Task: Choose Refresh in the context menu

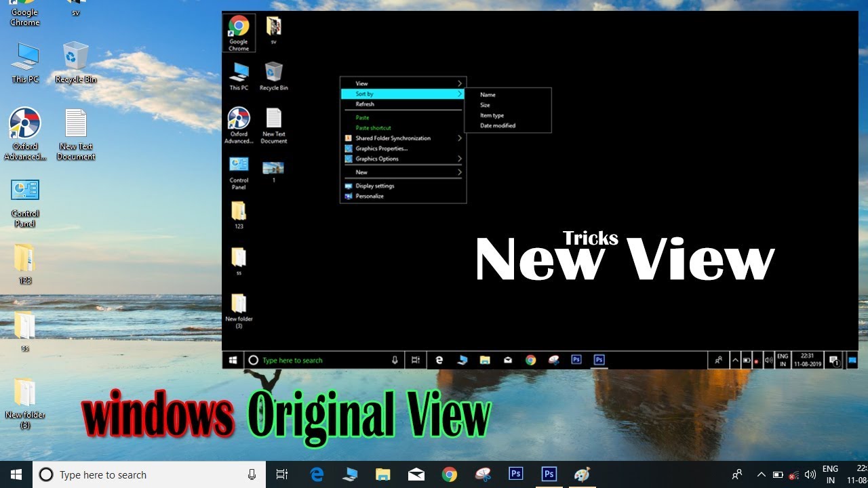Action: tap(403, 104)
